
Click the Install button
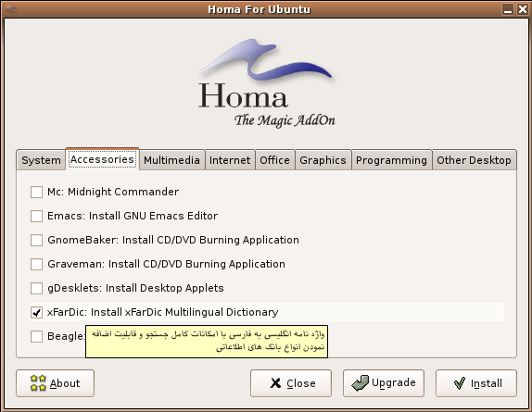tap(476, 383)
